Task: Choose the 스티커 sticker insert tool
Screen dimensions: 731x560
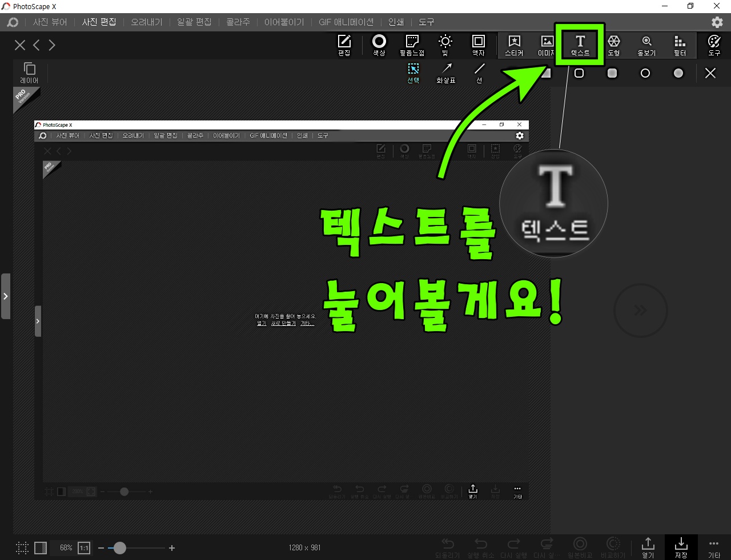Action: coord(514,45)
